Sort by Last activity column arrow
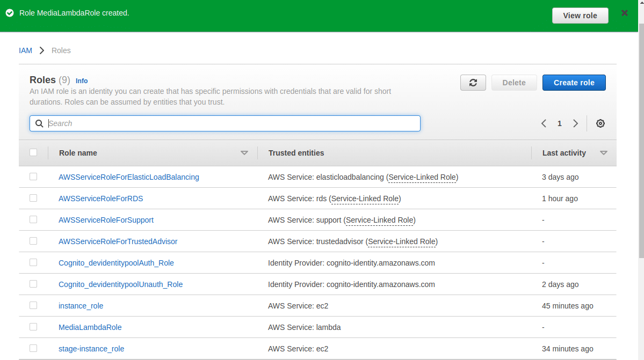644x360 pixels. (x=603, y=153)
